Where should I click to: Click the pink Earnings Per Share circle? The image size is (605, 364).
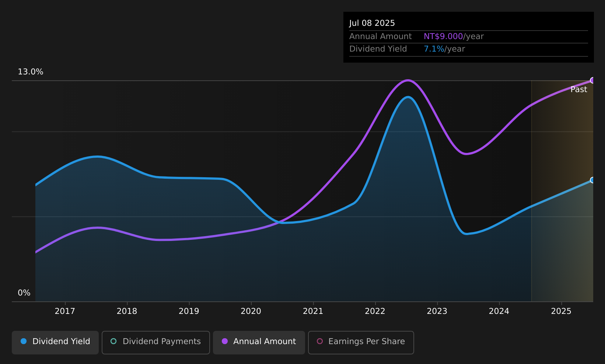320,341
